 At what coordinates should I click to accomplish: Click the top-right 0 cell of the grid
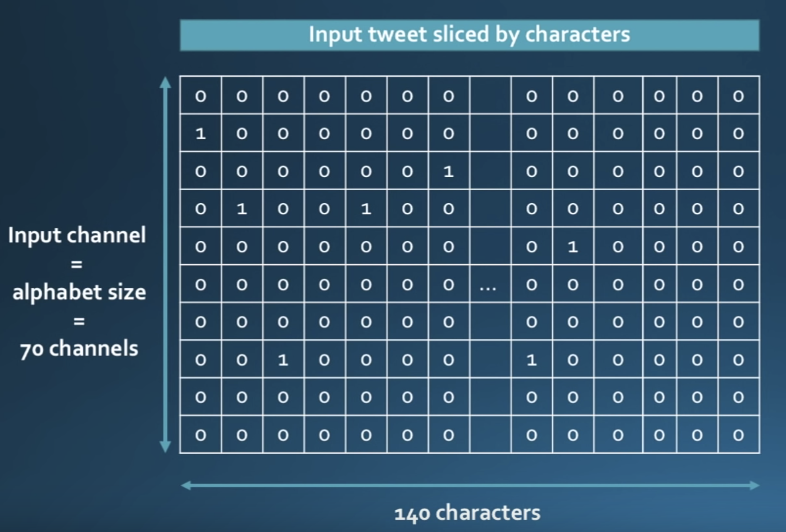pos(739,96)
